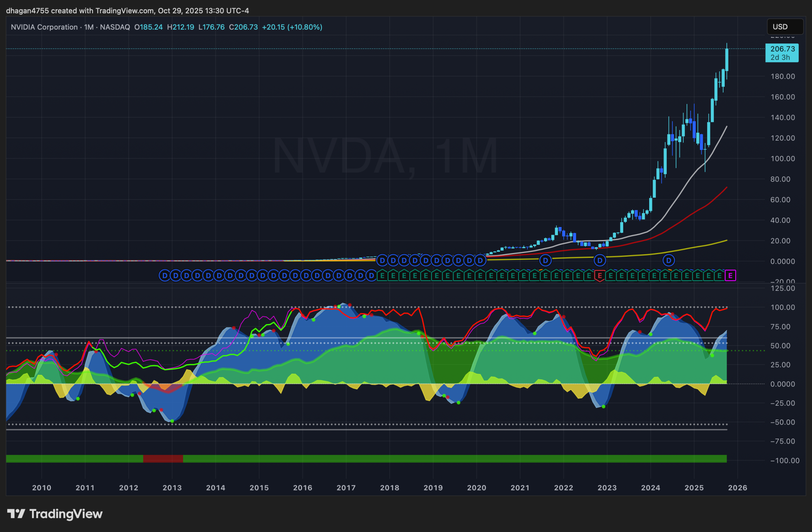Image resolution: width=812 pixels, height=532 pixels.
Task: Click the 2013 label on time axis
Action: [x=172, y=488]
